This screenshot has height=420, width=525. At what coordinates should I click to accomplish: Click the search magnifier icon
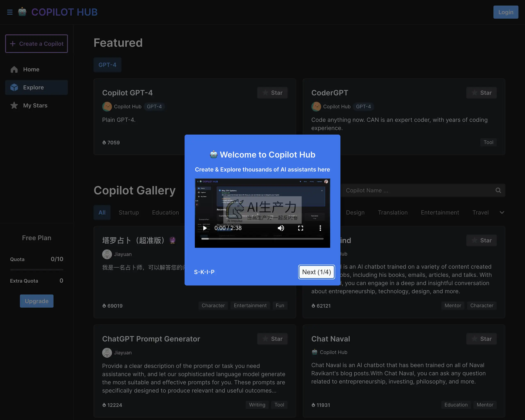click(x=498, y=190)
